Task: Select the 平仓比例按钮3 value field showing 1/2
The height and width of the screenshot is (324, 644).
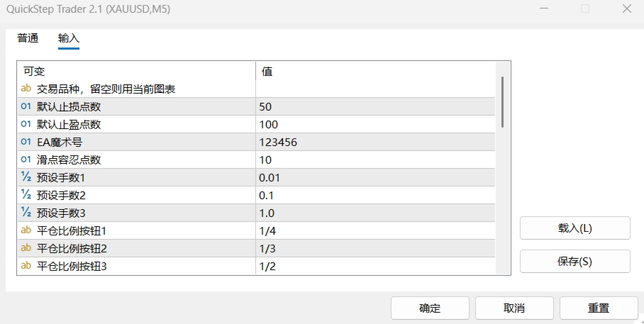Action: (x=376, y=266)
